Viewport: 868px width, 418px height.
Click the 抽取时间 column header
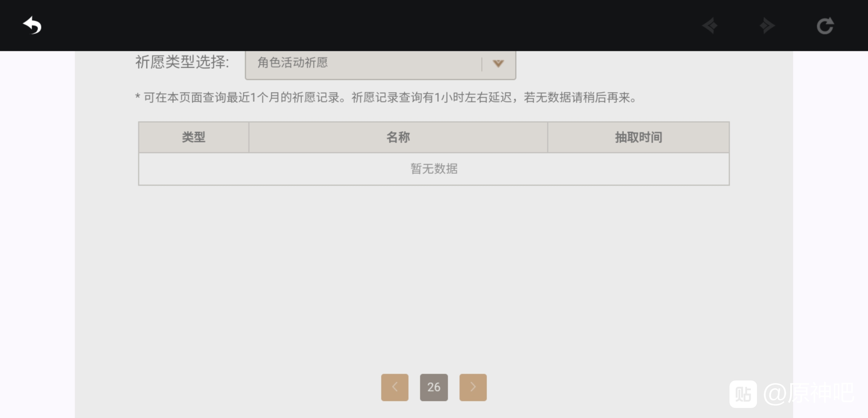pyautogui.click(x=639, y=137)
